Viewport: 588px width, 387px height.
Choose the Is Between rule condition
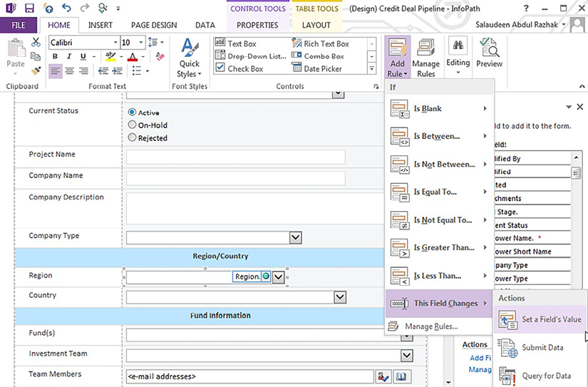click(x=439, y=136)
